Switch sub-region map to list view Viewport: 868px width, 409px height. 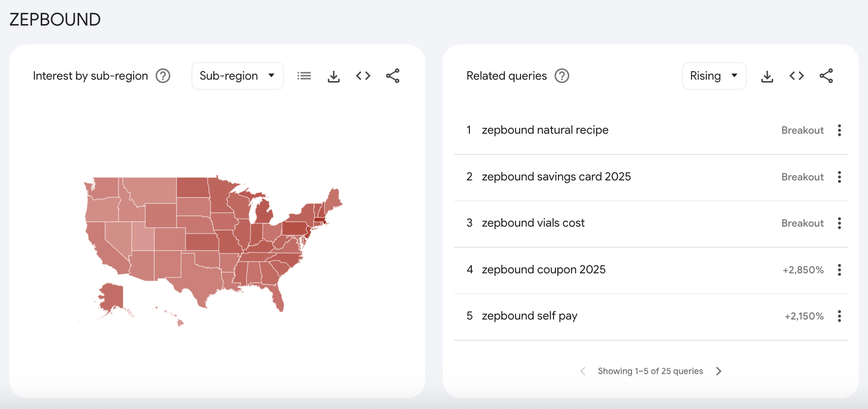tap(304, 76)
